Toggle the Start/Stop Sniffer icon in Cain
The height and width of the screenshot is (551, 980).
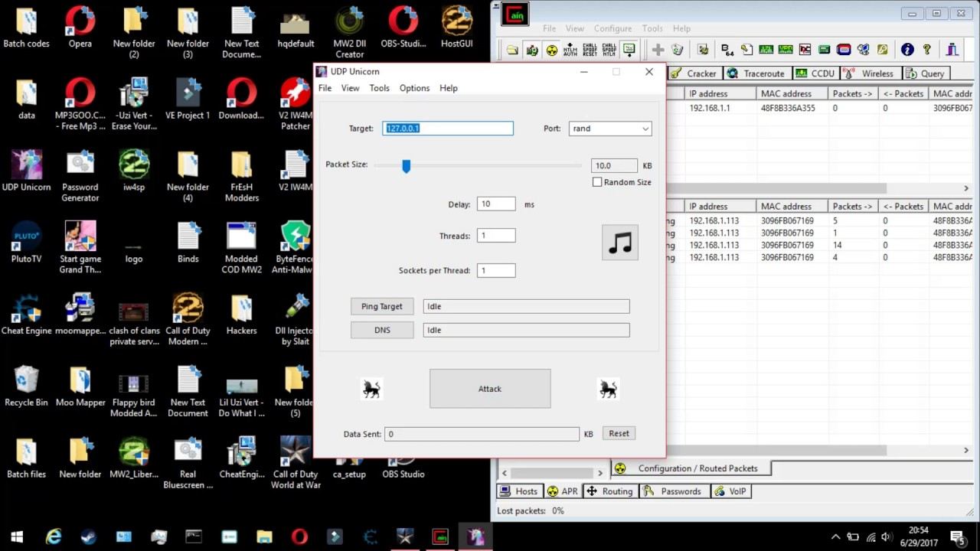(532, 50)
